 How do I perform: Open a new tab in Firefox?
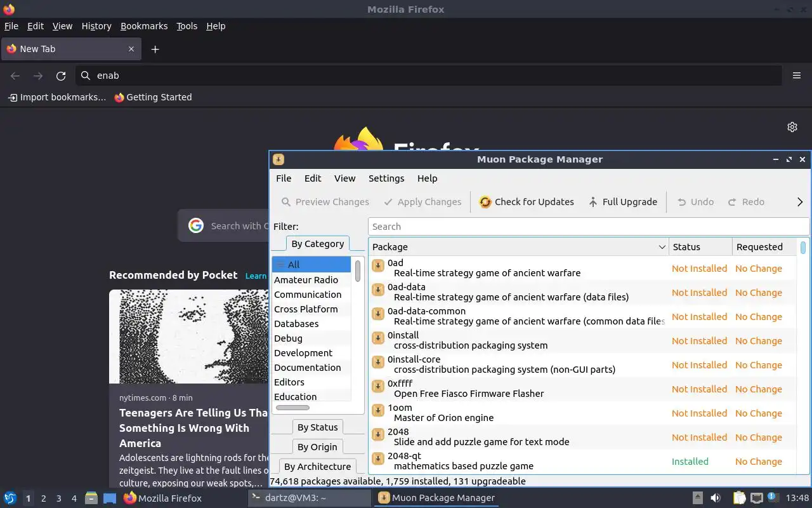(155, 49)
